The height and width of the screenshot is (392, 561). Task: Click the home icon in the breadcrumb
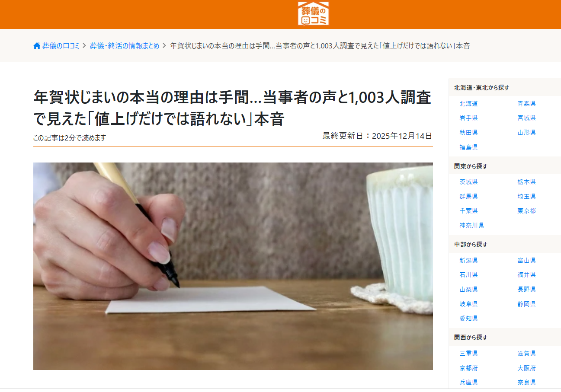tap(37, 46)
